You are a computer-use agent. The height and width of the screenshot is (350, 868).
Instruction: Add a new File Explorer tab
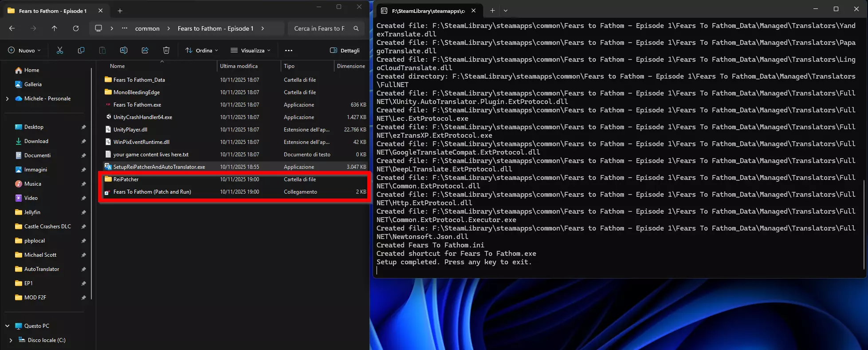pyautogui.click(x=120, y=11)
